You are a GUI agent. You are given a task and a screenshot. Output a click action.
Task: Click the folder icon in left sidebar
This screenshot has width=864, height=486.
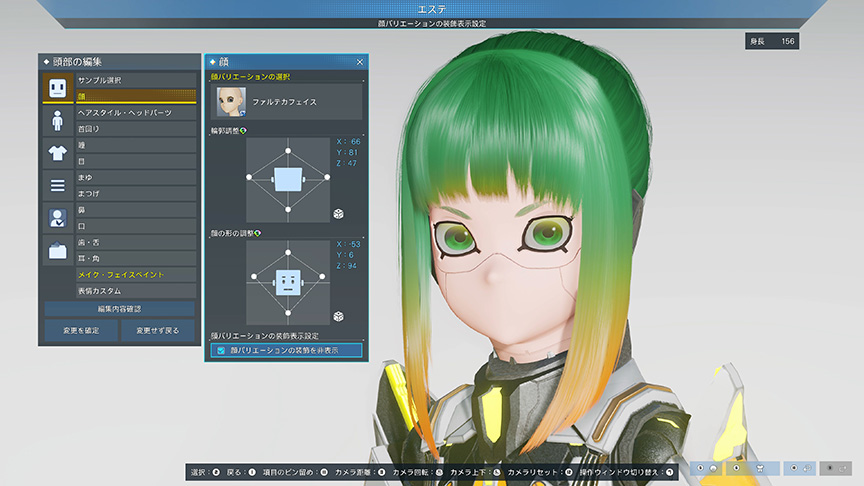click(x=57, y=251)
